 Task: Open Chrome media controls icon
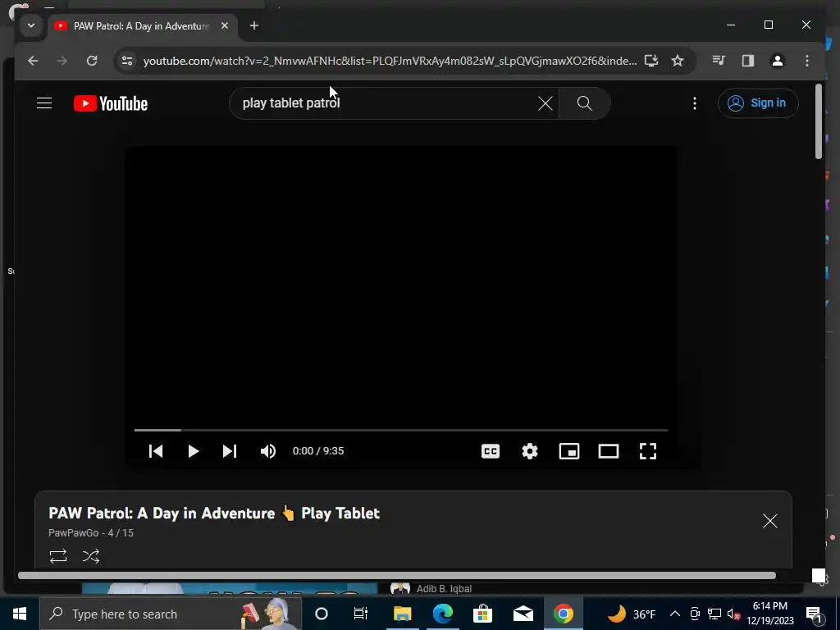719,61
